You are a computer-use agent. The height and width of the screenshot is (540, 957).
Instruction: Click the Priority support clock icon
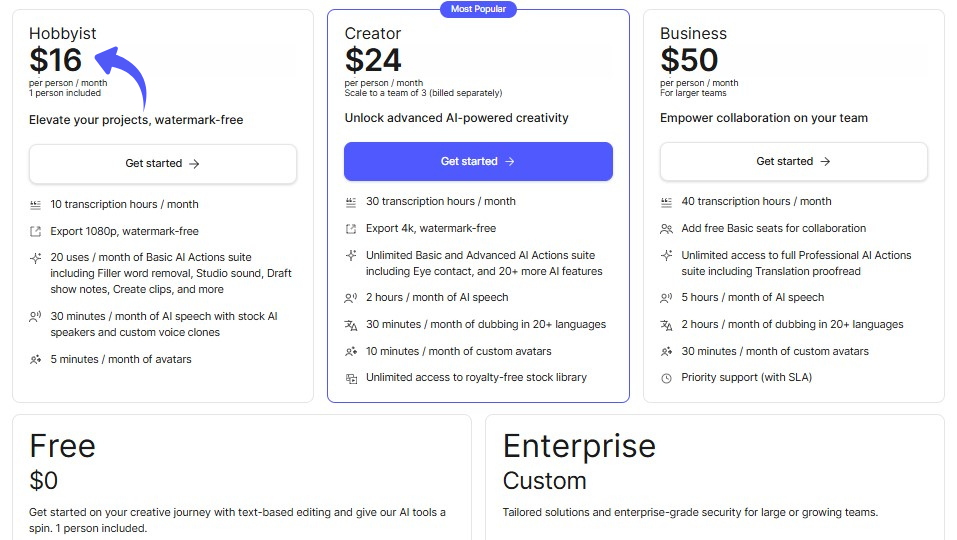coord(667,378)
